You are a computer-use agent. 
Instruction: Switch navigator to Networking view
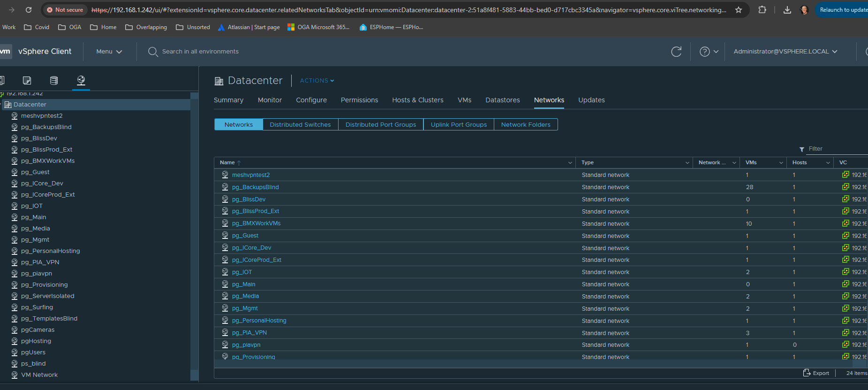[81, 80]
